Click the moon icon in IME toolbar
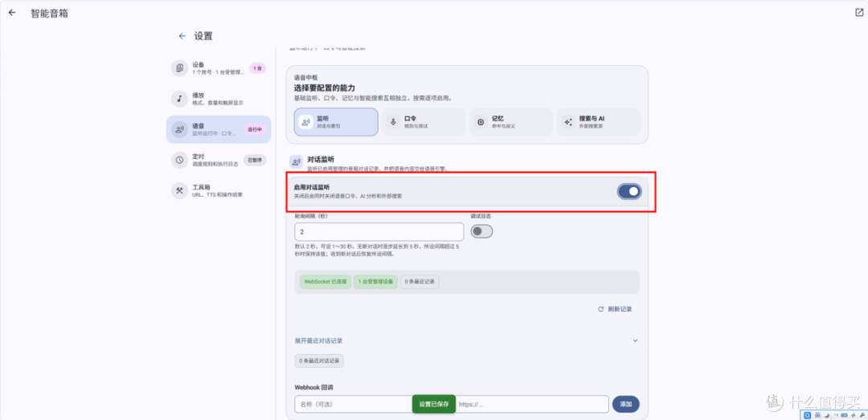The height and width of the screenshot is (420, 868). coord(827,415)
